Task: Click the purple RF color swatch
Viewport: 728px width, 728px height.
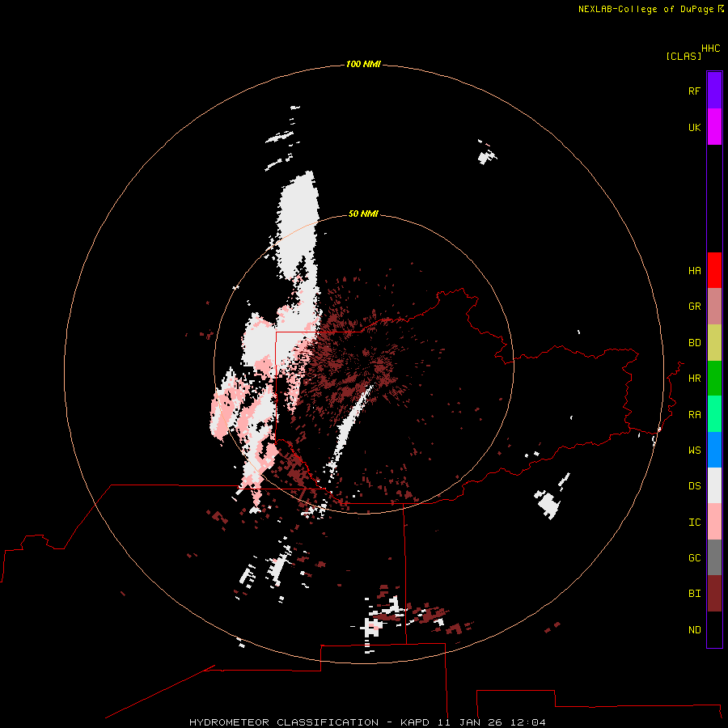Action: point(714,91)
